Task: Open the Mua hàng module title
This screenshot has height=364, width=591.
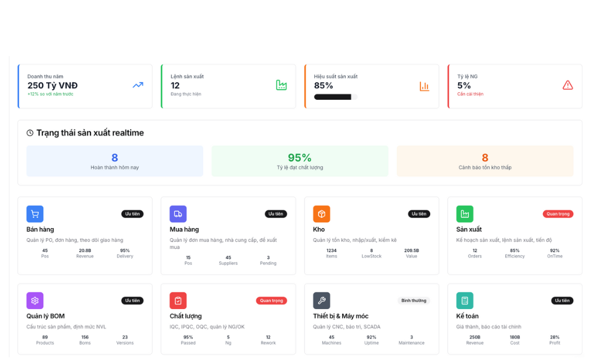Action: pos(184,229)
